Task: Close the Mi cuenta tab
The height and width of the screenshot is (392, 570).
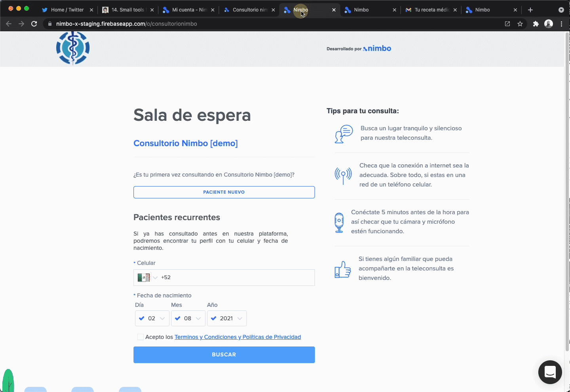Action: (213, 10)
